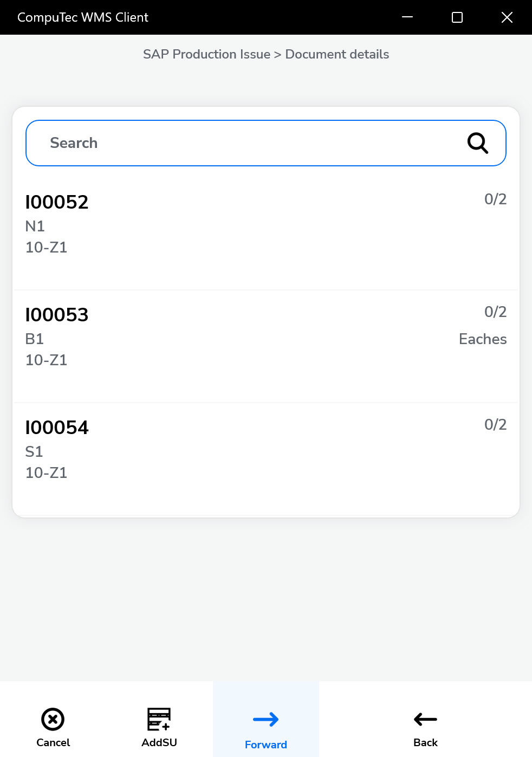Click the AddSU text label
Screen dimensions: 532x757
point(159,742)
